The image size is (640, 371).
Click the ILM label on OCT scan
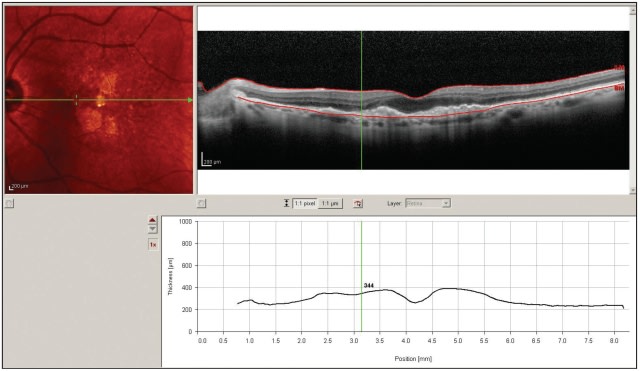click(619, 68)
